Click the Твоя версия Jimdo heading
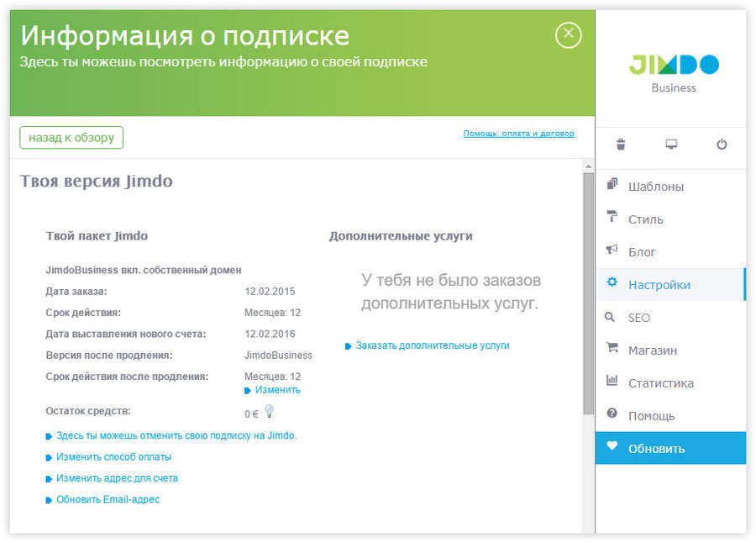 pyautogui.click(x=97, y=181)
